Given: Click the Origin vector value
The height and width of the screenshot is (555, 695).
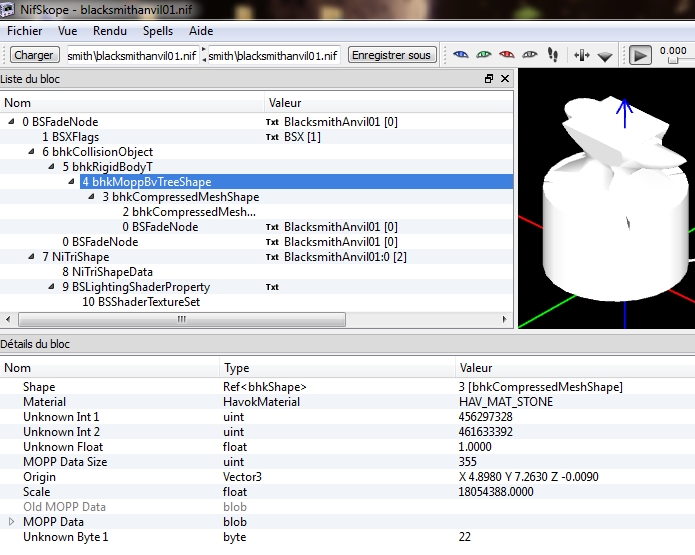Looking at the screenshot, I should click(528, 477).
